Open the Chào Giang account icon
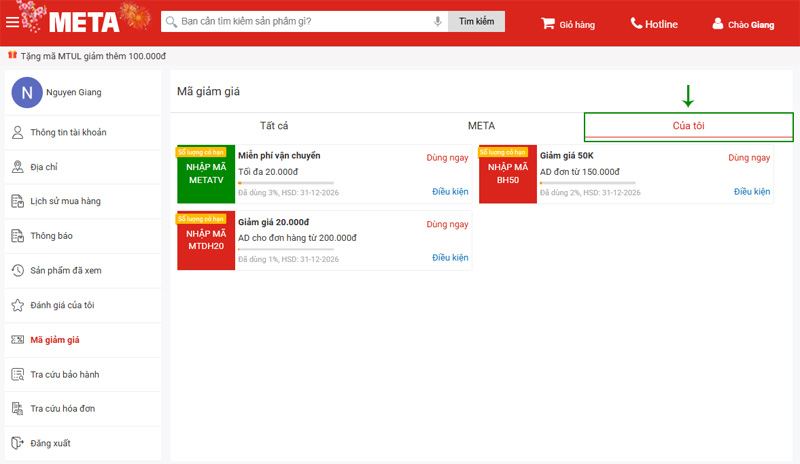Viewport: 800px width, 464px height. point(717,23)
